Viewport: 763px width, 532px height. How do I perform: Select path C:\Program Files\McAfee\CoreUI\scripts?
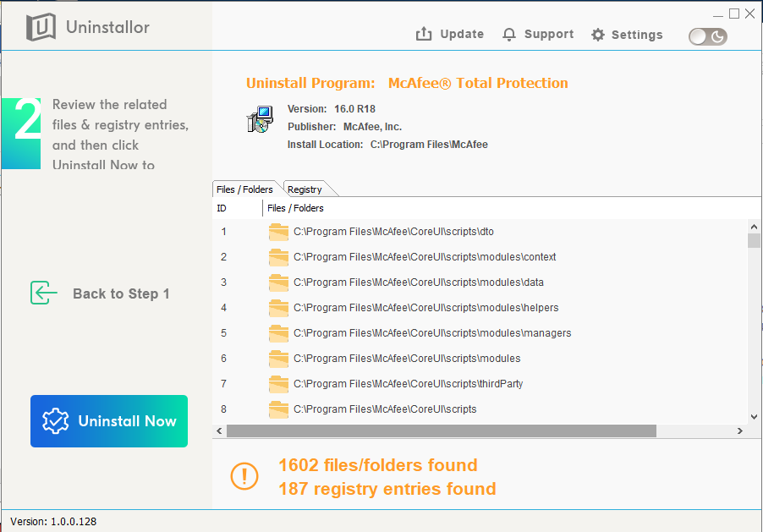385,409
